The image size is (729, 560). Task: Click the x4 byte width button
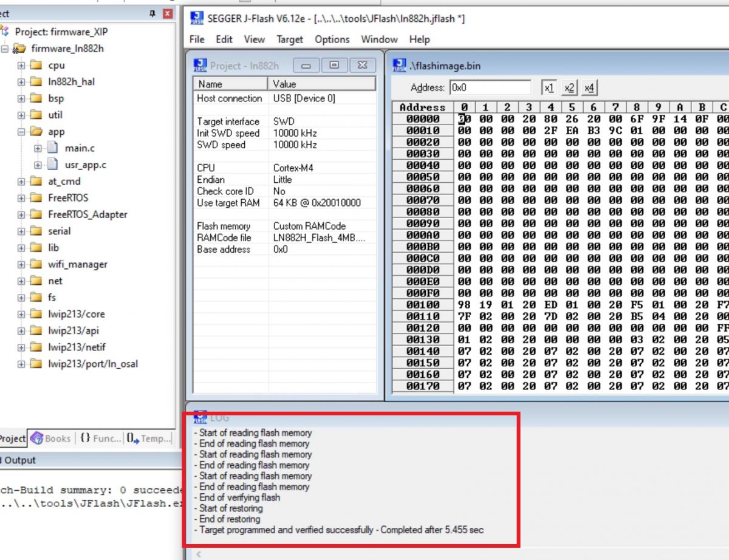tap(589, 88)
